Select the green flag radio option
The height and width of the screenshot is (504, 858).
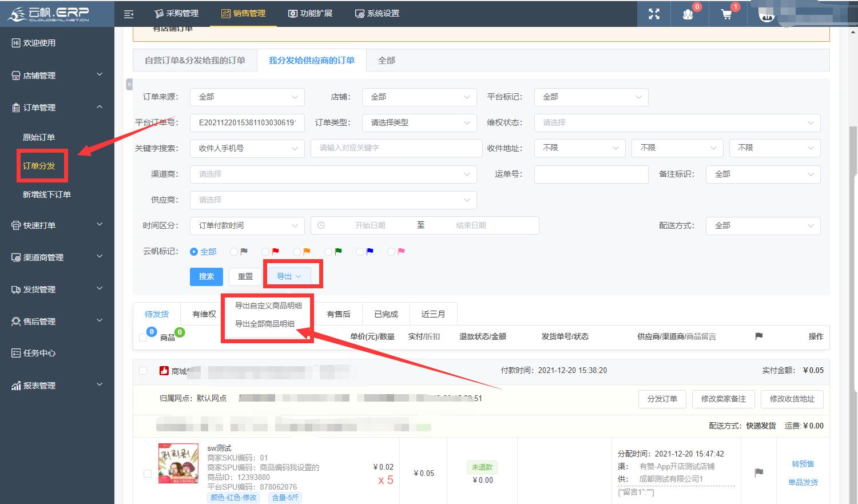point(328,252)
